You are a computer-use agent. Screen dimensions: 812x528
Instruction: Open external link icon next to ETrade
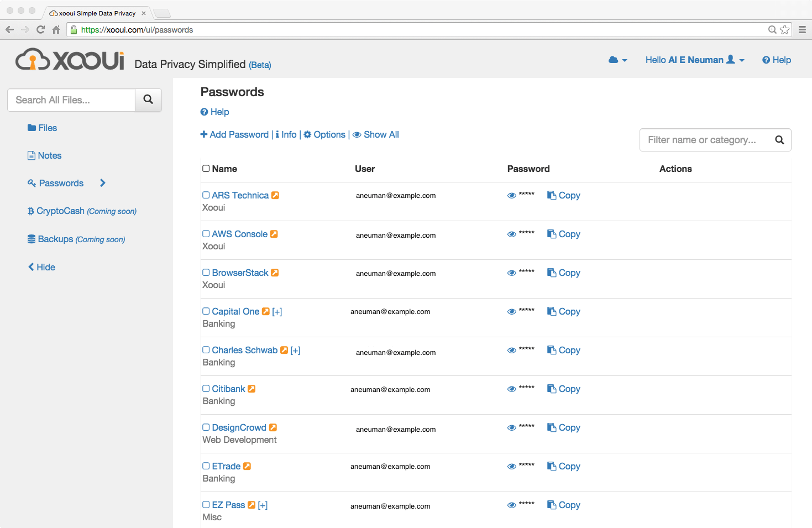(x=247, y=466)
